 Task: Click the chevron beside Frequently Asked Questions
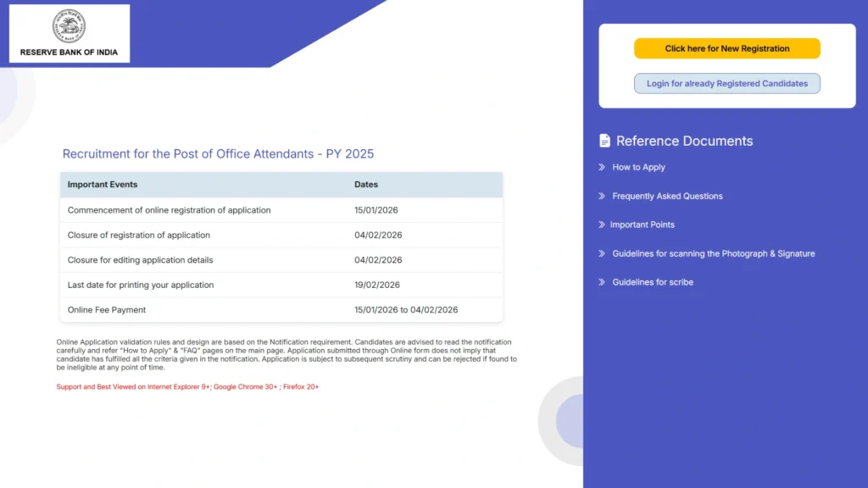tap(602, 196)
